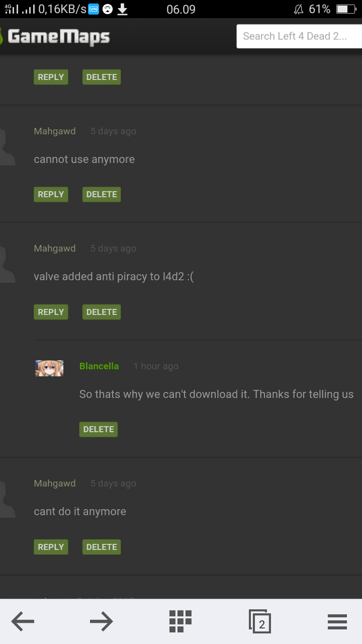Delete the 'valve added anti piracy' comment

pos(102,312)
